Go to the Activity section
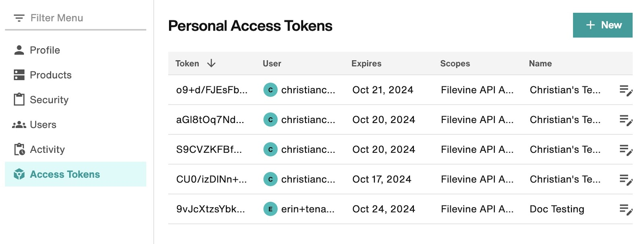The width and height of the screenshot is (644, 244). [x=47, y=150]
